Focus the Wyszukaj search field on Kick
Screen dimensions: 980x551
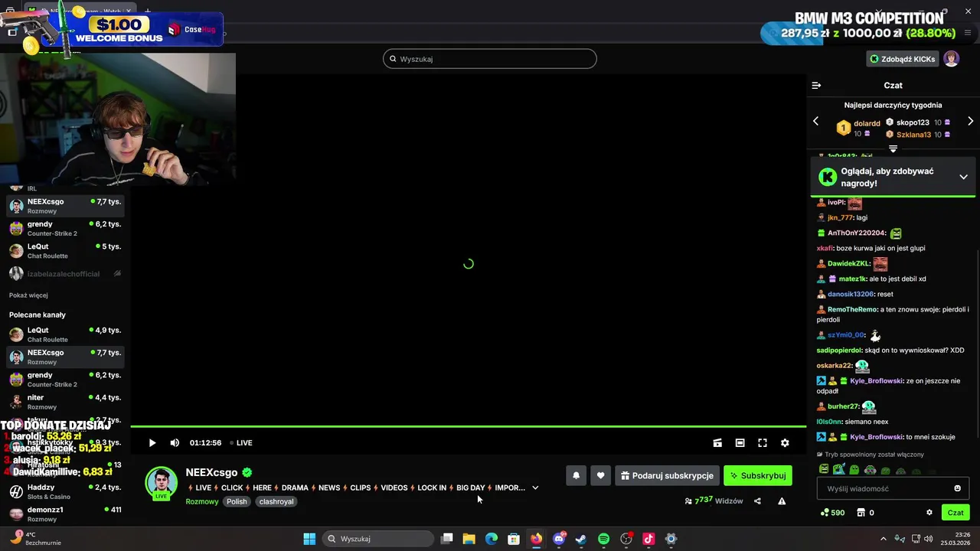[490, 59]
